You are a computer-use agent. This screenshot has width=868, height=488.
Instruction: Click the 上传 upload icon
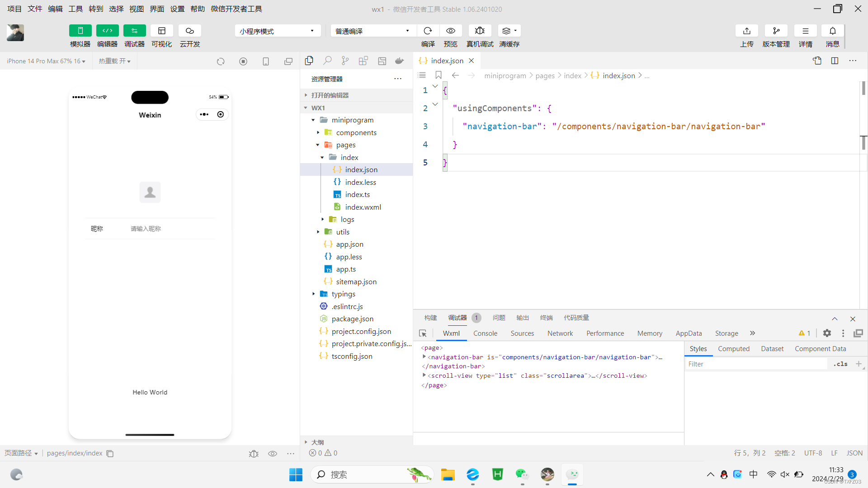coord(746,31)
